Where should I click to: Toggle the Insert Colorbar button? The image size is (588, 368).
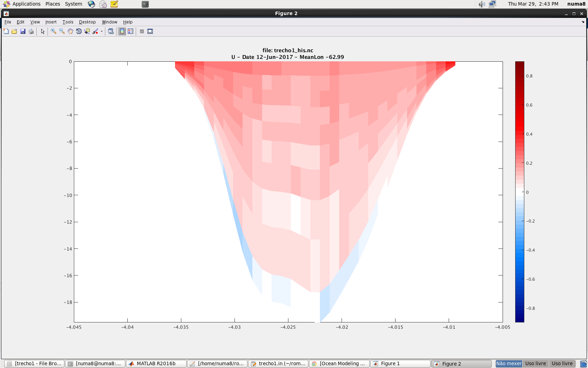(122, 32)
